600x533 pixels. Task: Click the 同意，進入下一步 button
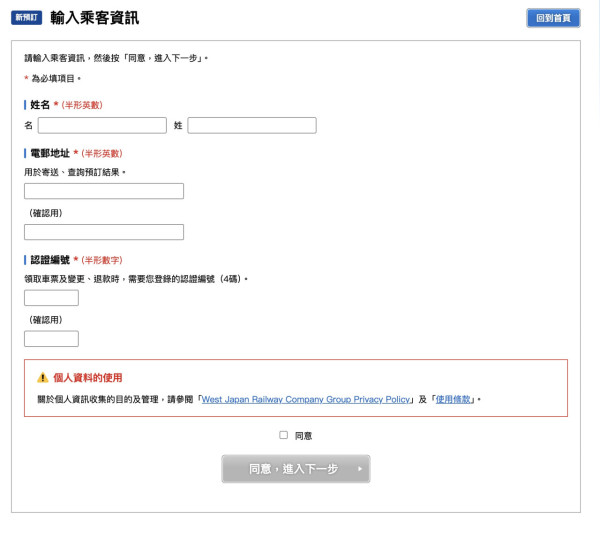click(296, 469)
